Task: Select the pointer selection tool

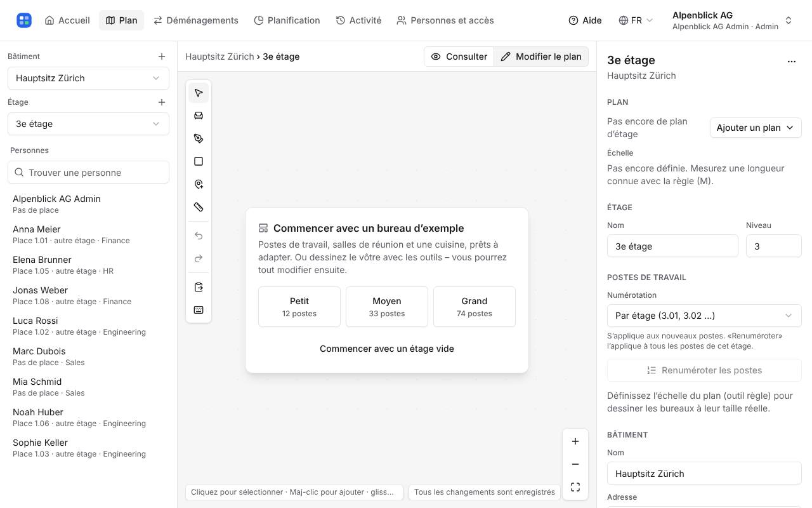Action: [199, 93]
